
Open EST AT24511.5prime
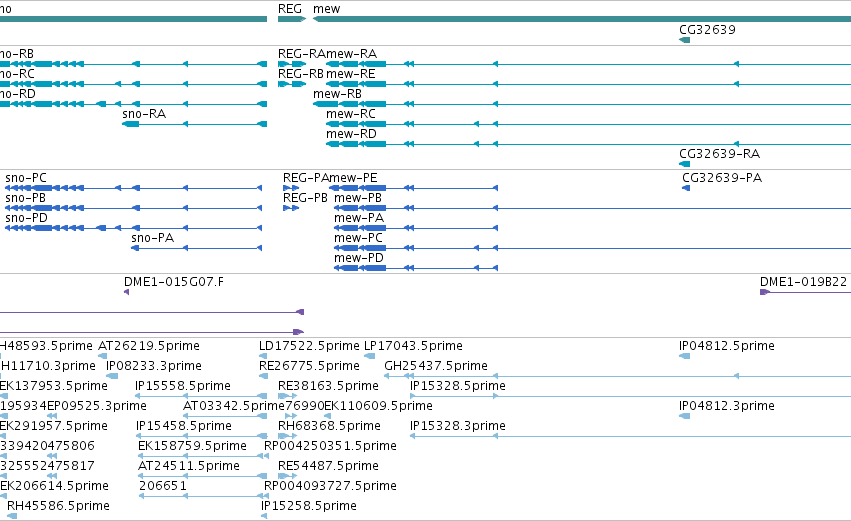(x=189, y=467)
